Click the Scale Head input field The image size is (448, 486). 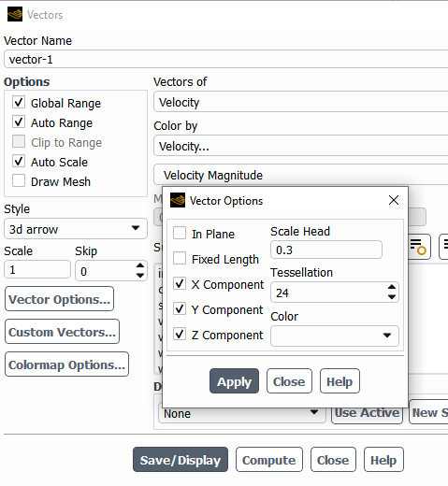coord(326,250)
